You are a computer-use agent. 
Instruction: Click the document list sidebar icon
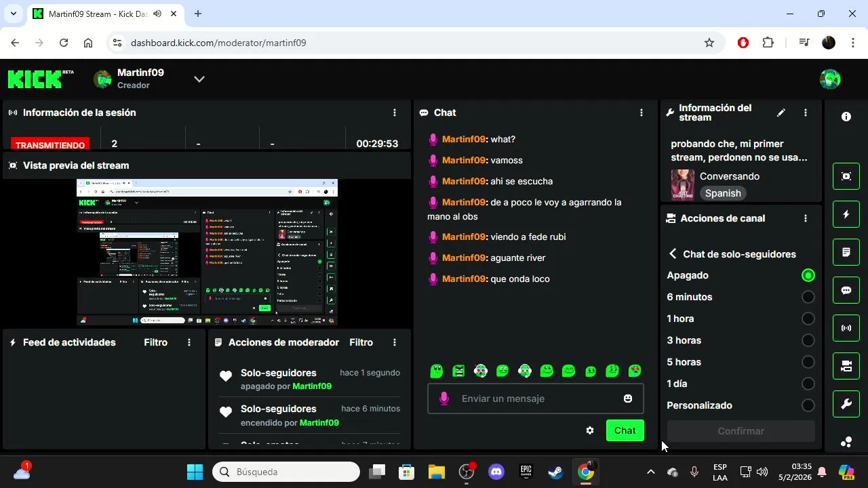click(x=846, y=252)
